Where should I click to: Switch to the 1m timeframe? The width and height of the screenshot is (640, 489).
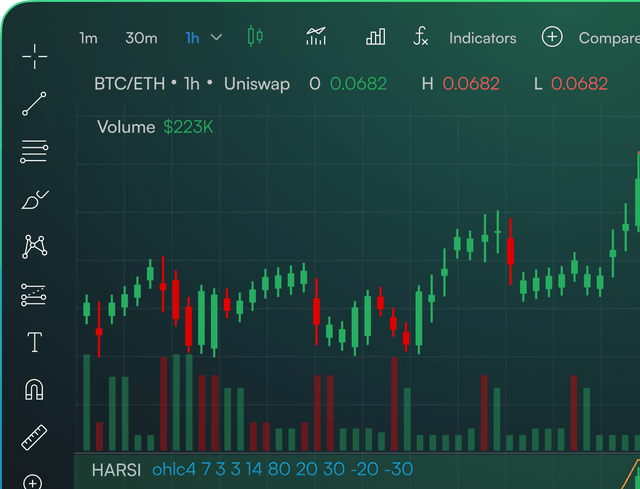[88, 38]
